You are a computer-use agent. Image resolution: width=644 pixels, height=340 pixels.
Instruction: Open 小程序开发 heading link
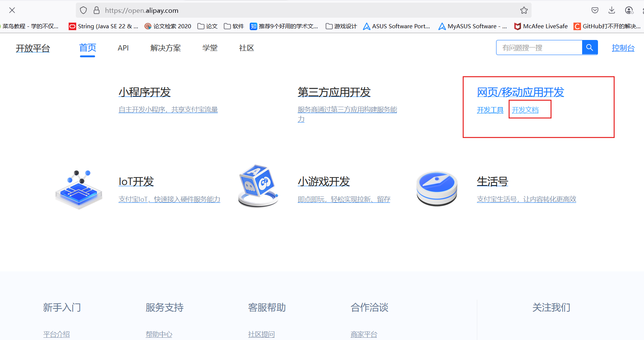click(x=144, y=92)
